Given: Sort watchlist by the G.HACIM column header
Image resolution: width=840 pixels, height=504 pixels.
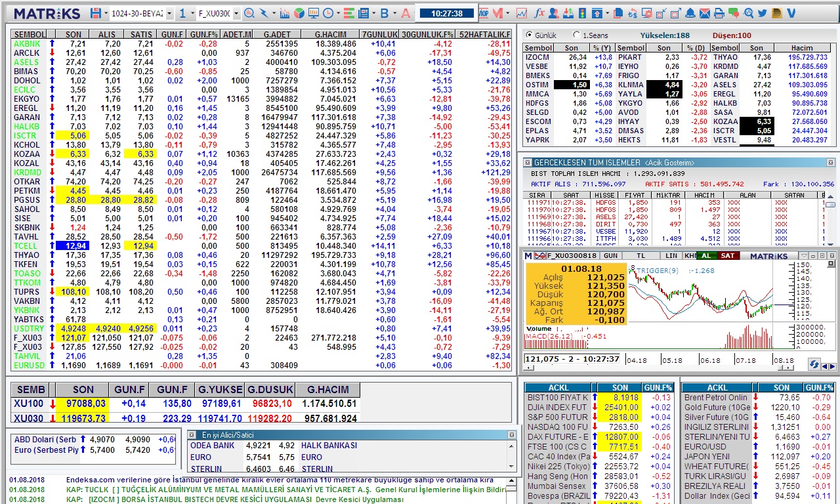Looking at the screenshot, I should (331, 34).
